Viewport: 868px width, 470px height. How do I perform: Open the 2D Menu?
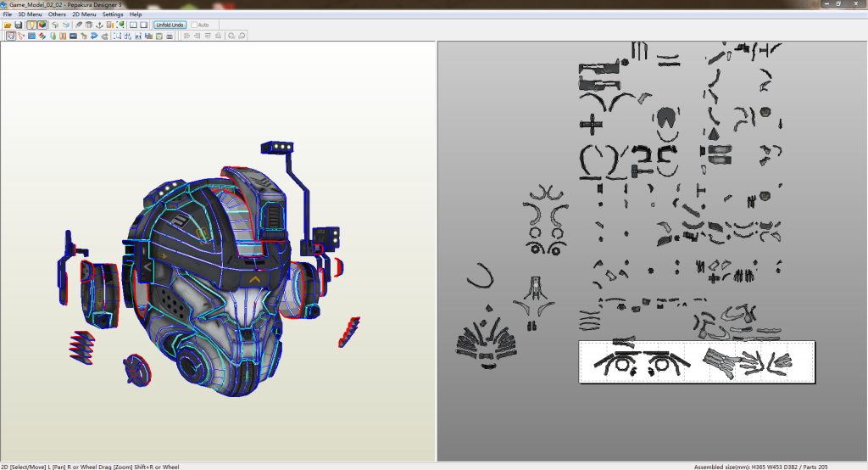84,14
